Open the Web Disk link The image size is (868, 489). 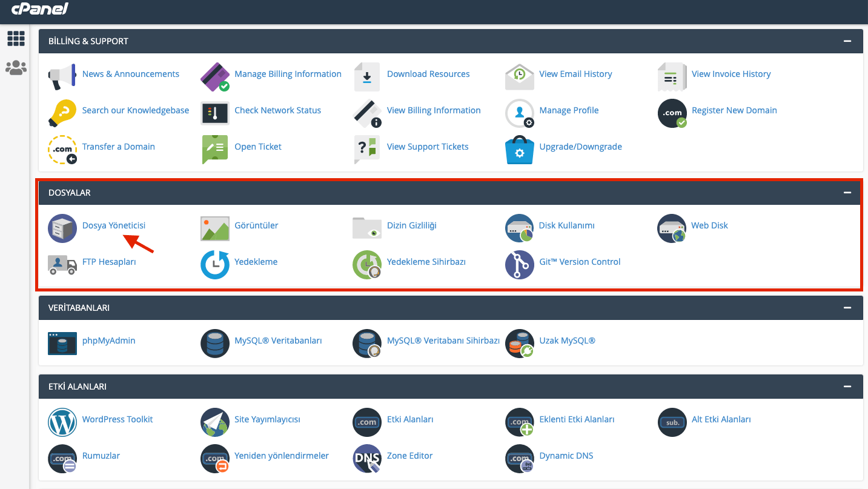(x=710, y=225)
